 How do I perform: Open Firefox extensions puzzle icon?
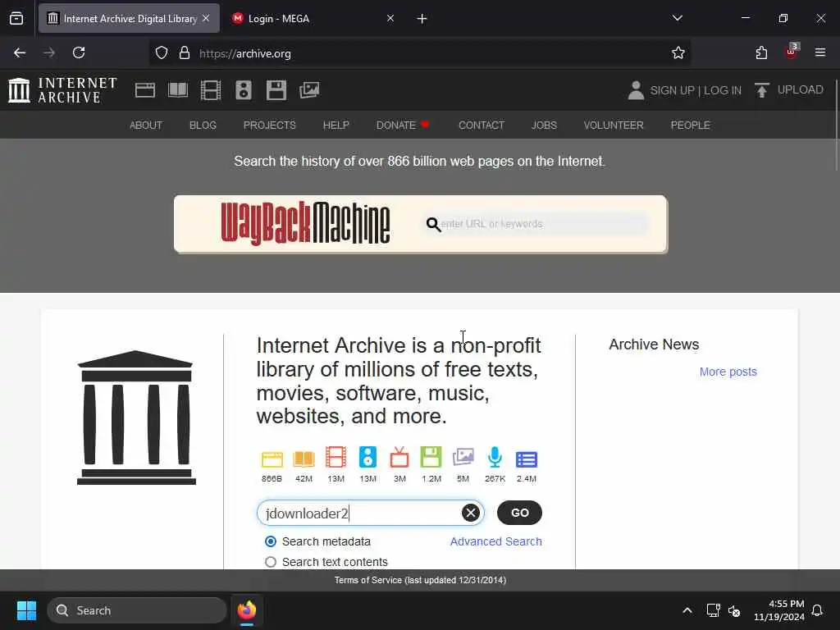click(761, 53)
